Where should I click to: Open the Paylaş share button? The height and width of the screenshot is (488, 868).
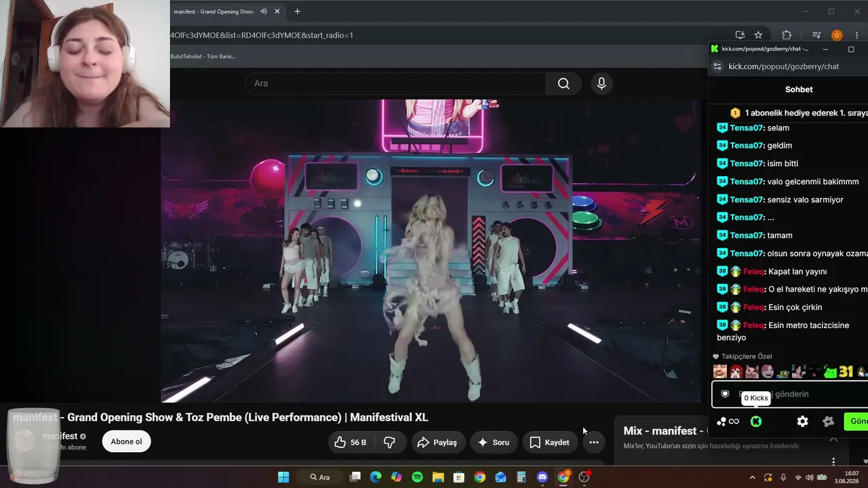(x=437, y=443)
